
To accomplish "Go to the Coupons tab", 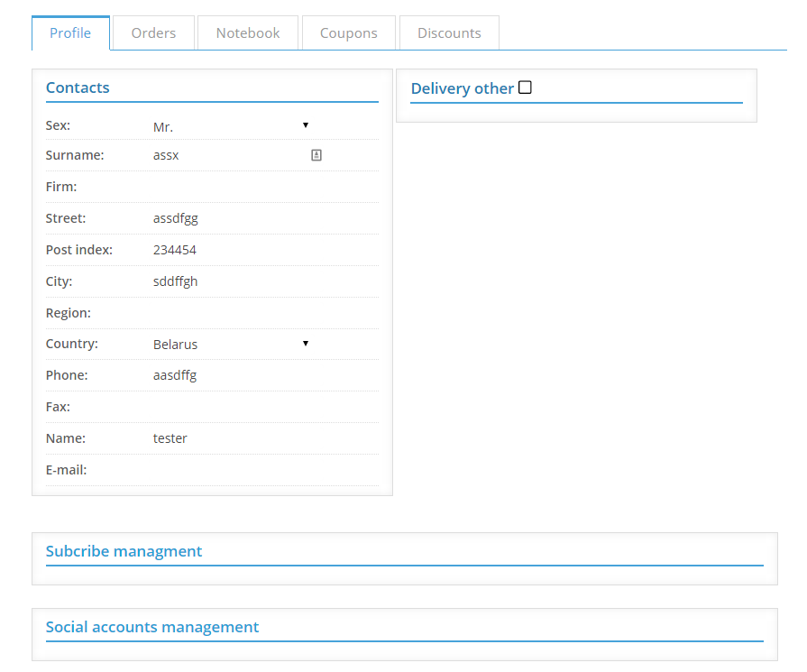I will [349, 33].
